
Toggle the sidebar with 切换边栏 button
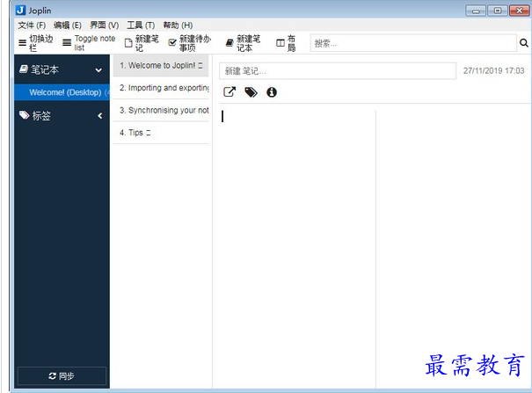click(x=36, y=43)
